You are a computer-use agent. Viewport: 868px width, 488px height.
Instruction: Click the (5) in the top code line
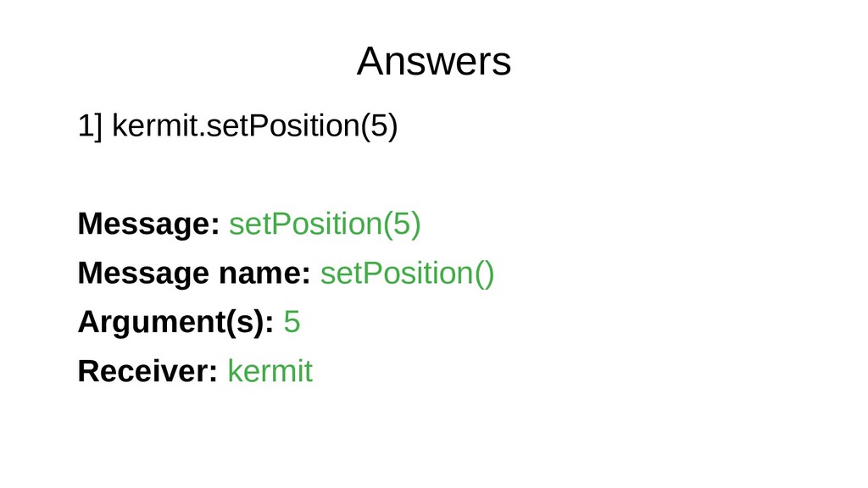pos(379,126)
